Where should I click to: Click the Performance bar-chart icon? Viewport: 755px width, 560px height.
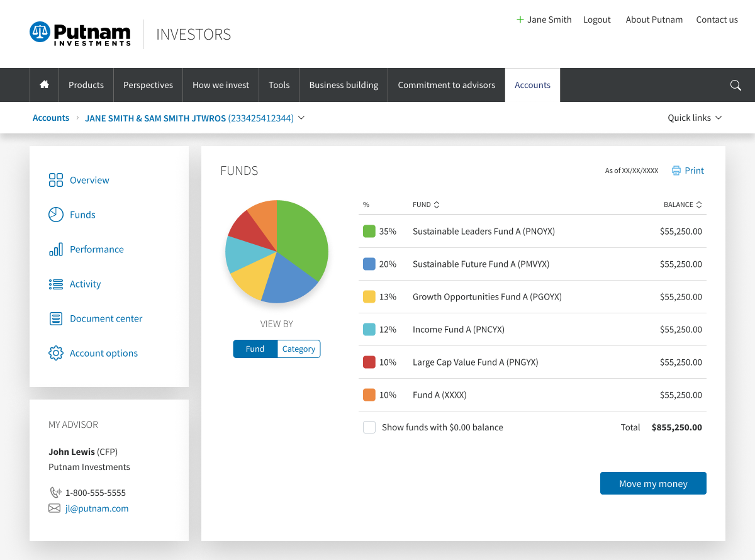pos(55,249)
